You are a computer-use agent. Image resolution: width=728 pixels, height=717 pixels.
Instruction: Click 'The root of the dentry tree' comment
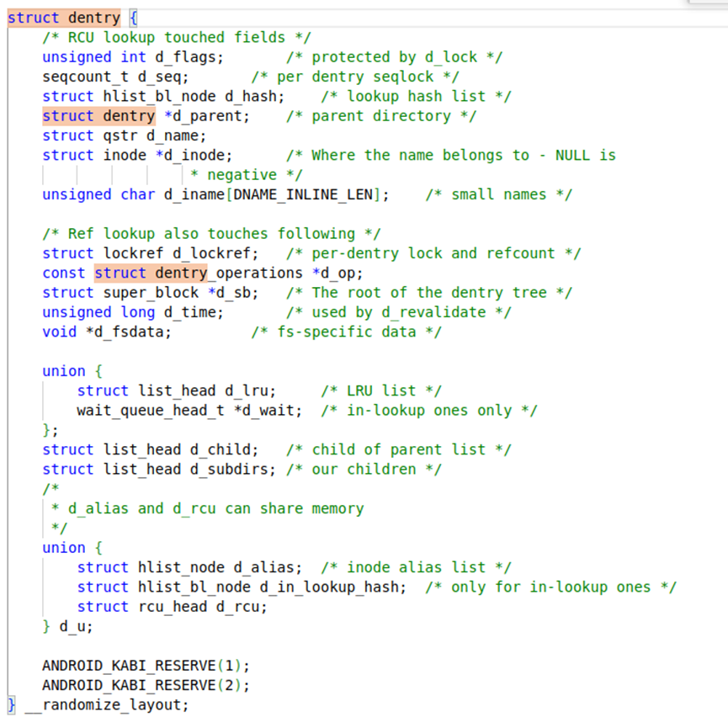[x=429, y=293]
